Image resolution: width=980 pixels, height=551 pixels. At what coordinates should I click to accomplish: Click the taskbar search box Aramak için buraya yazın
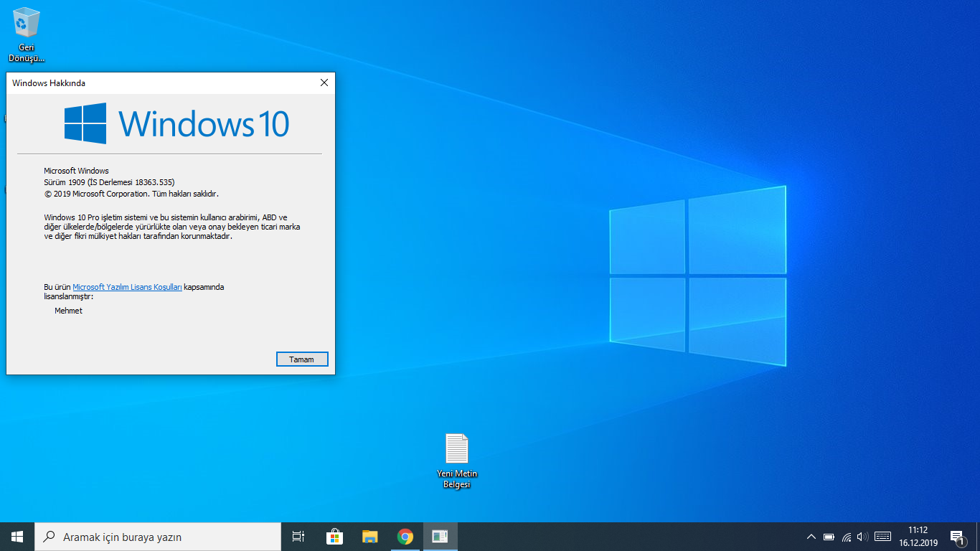(x=158, y=537)
